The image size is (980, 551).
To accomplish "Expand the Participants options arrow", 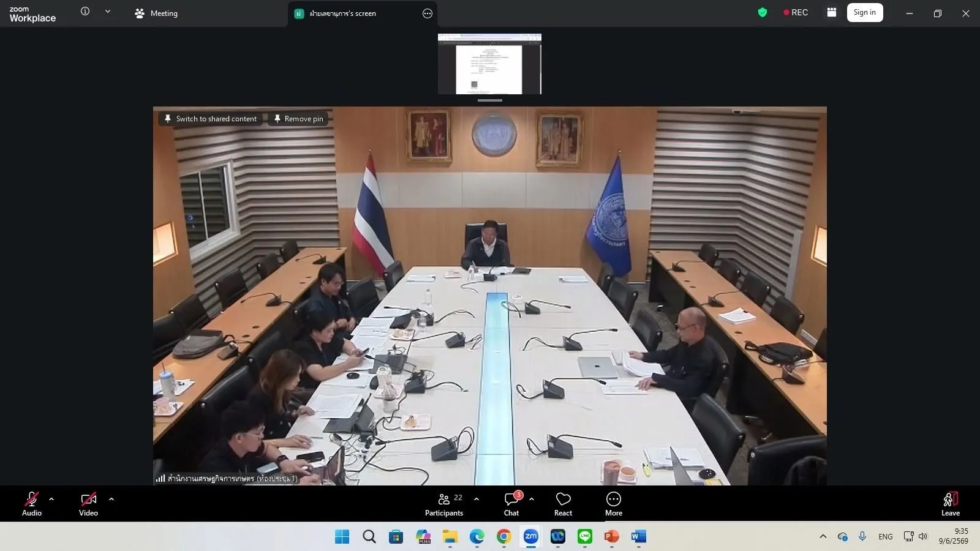I will [x=477, y=499].
